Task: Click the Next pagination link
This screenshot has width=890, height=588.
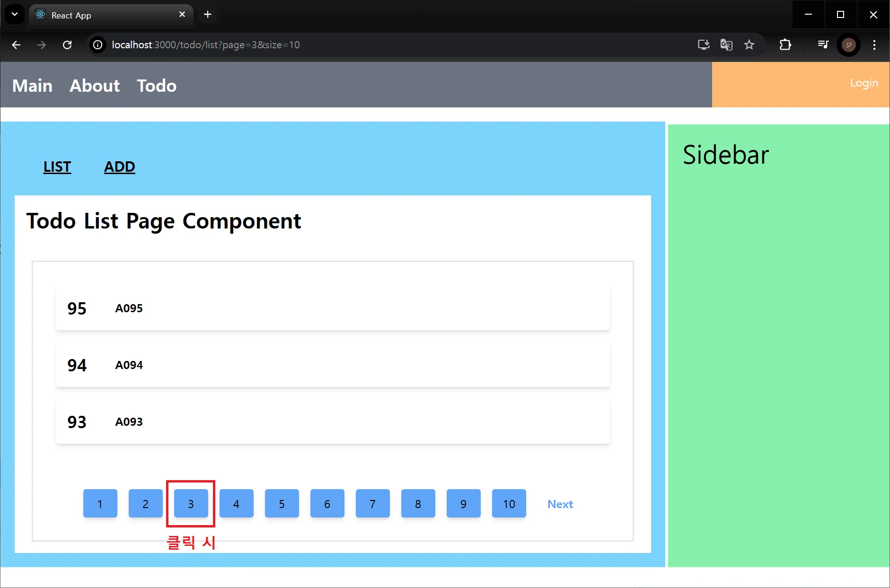Action: click(560, 504)
